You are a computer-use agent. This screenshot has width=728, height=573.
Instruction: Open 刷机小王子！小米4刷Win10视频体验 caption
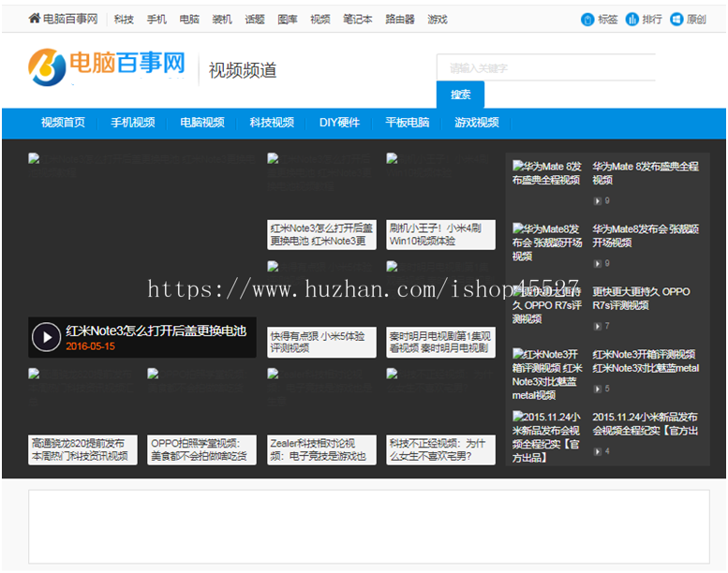440,235
